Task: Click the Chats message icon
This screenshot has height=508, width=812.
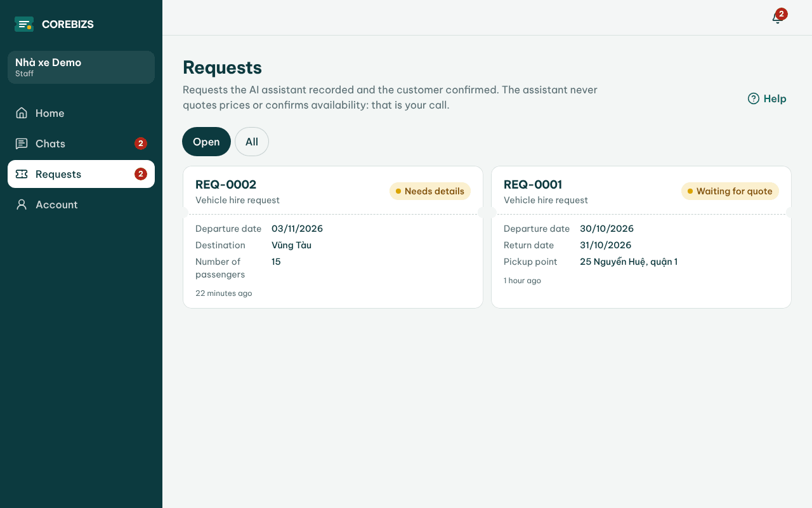Action: pyautogui.click(x=22, y=144)
